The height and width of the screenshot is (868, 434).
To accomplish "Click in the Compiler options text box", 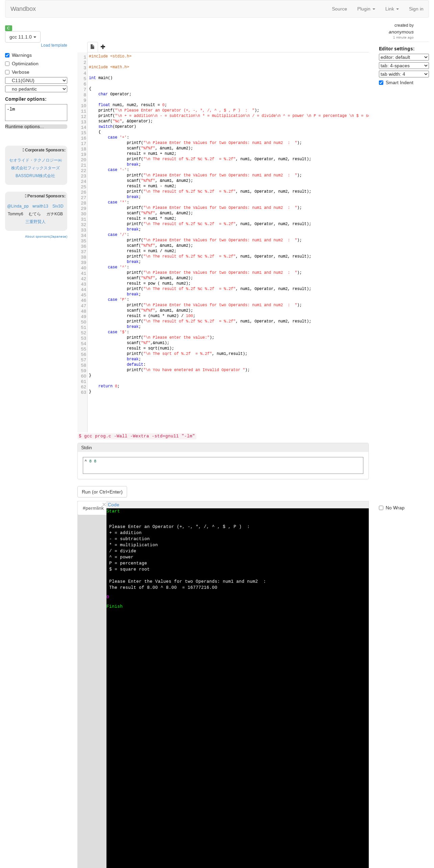I will [x=36, y=113].
